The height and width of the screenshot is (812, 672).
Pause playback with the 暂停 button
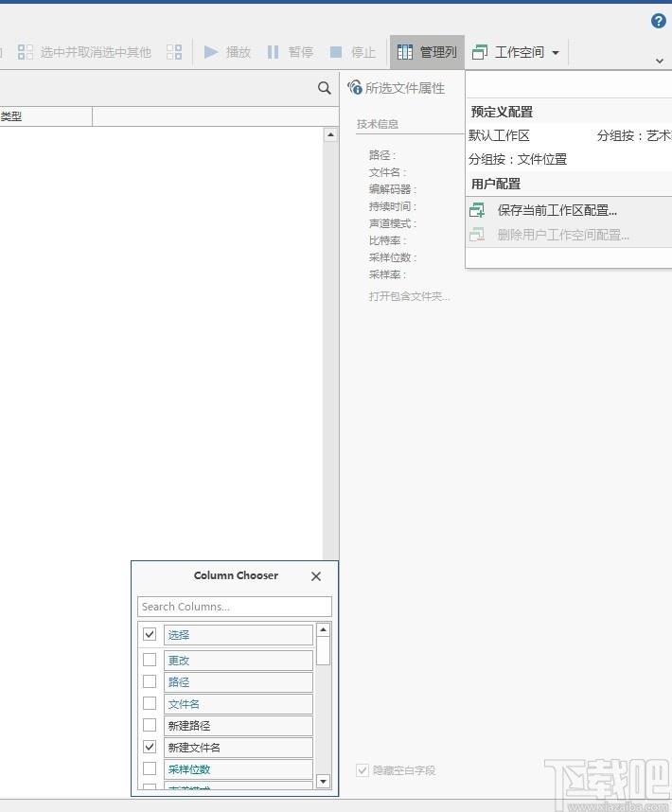tap(290, 52)
